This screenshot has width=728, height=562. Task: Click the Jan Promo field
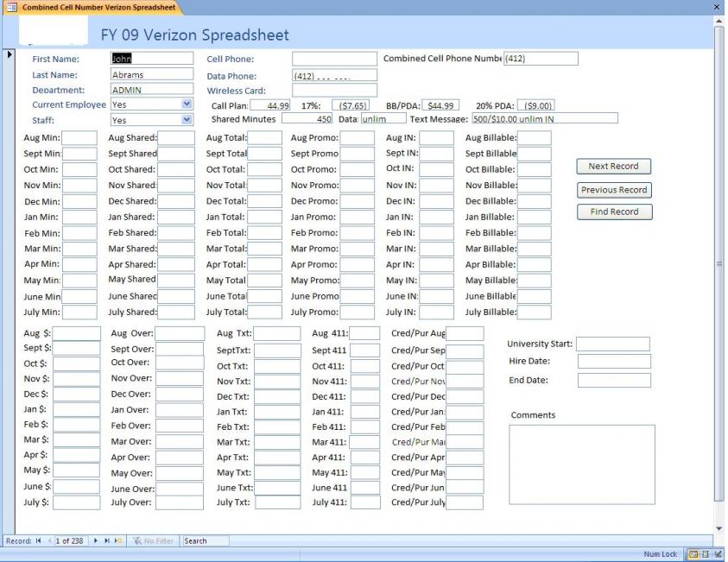[x=357, y=218]
